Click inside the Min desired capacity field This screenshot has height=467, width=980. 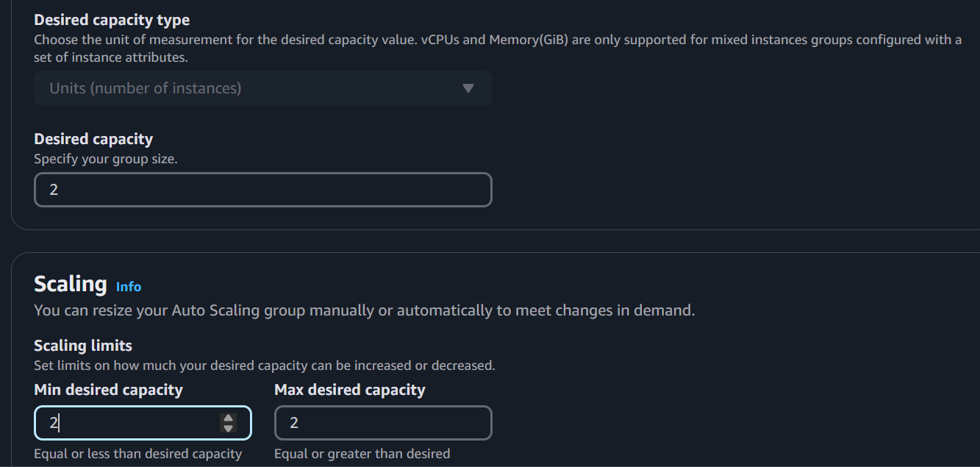click(x=143, y=424)
